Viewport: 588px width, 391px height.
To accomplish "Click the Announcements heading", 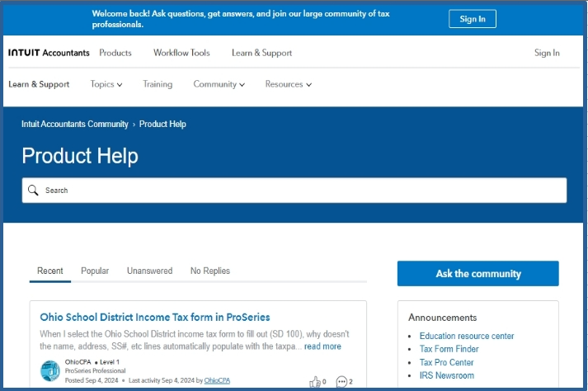I will (x=443, y=318).
